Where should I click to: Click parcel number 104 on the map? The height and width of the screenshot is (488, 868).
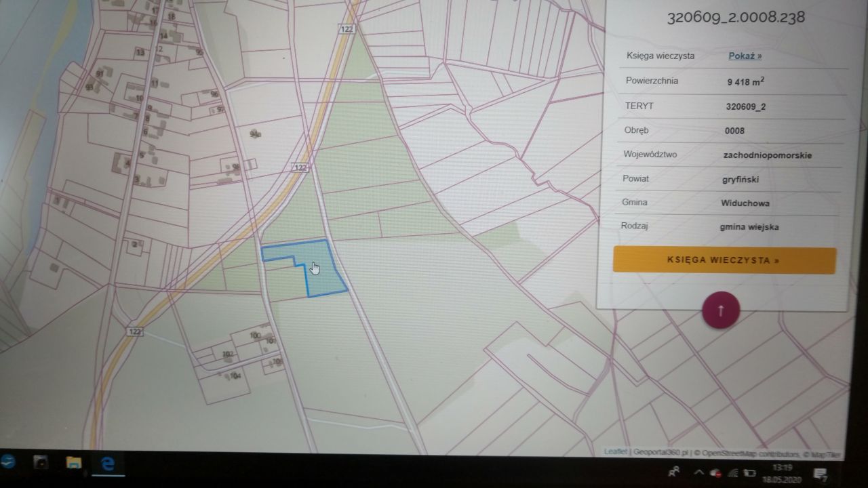[235, 376]
